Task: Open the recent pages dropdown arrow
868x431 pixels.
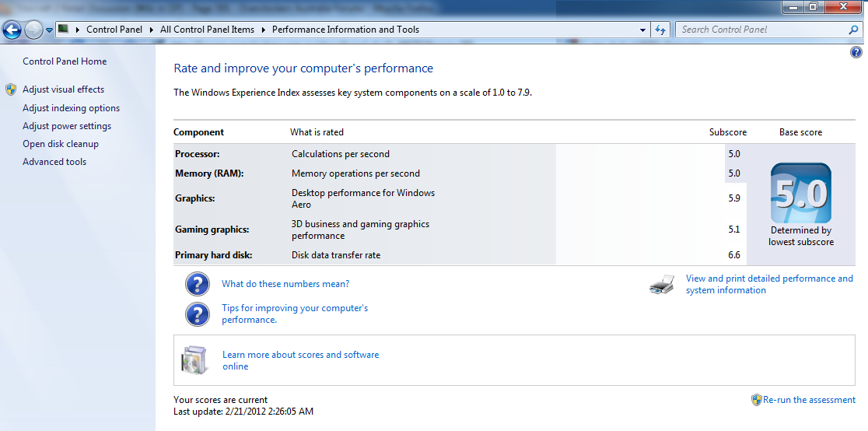Action: tap(49, 30)
